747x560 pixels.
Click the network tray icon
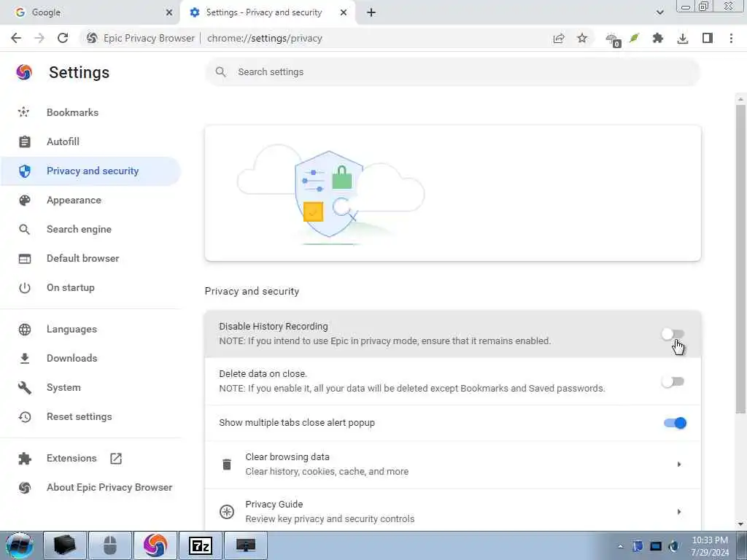(x=656, y=546)
